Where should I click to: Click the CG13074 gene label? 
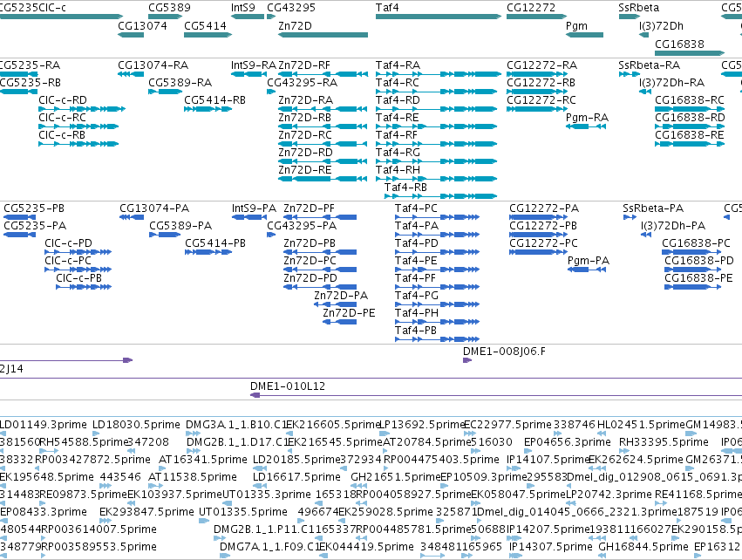(142, 25)
